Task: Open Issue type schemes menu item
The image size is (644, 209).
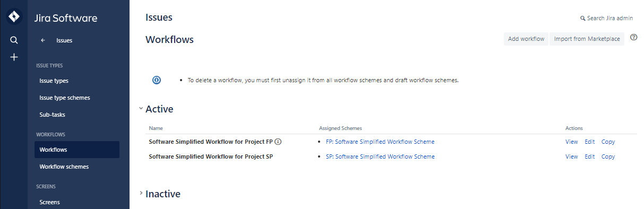Action: click(65, 98)
